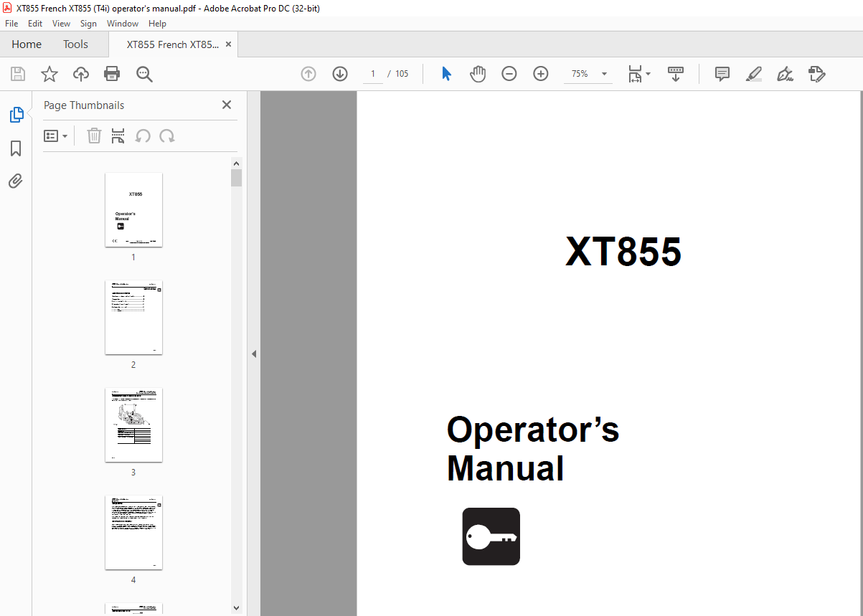The width and height of the screenshot is (863, 616).
Task: Open the View menu
Action: pos(62,24)
